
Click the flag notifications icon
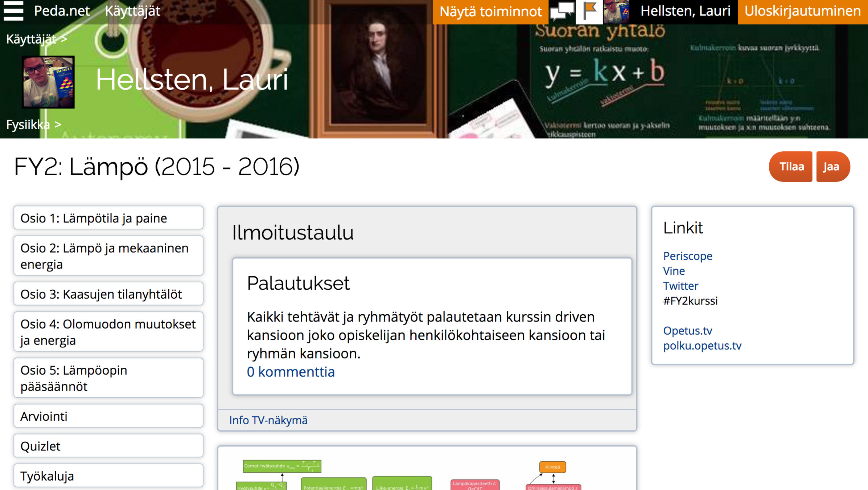pos(589,11)
